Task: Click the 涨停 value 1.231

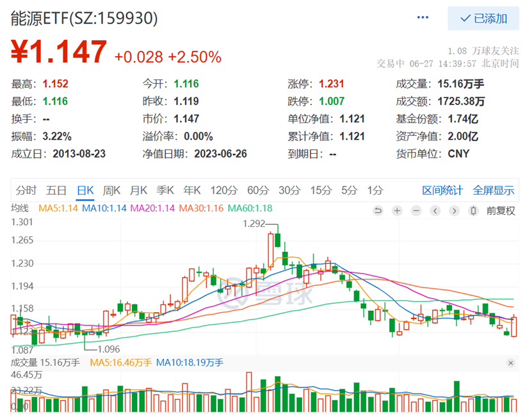Action: point(332,83)
